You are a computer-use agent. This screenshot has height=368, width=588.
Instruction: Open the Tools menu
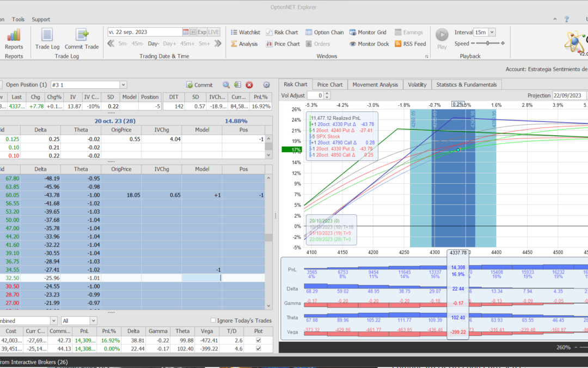(x=18, y=19)
